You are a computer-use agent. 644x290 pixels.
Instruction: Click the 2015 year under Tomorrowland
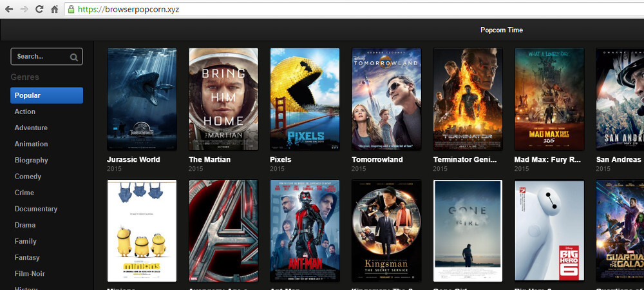coord(359,169)
